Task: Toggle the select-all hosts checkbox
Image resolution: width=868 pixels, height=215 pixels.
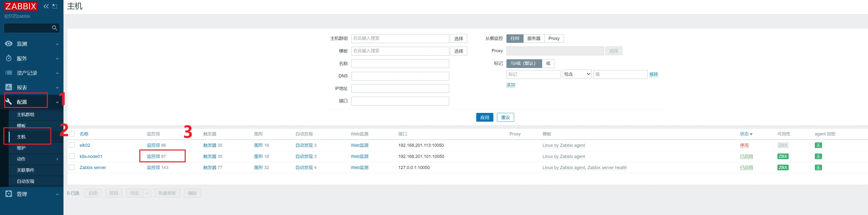Action: (x=72, y=134)
